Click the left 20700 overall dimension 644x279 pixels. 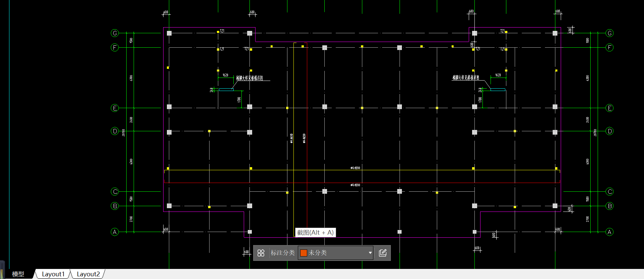tap(124, 132)
